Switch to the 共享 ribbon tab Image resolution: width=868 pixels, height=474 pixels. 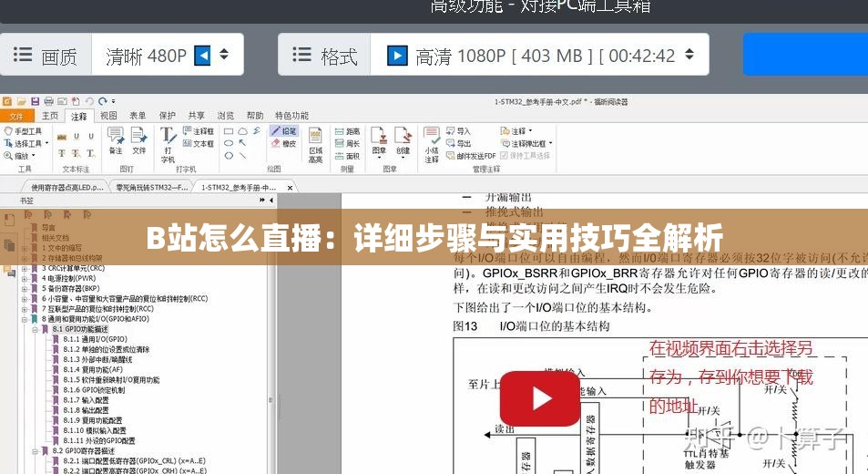pyautogui.click(x=196, y=116)
